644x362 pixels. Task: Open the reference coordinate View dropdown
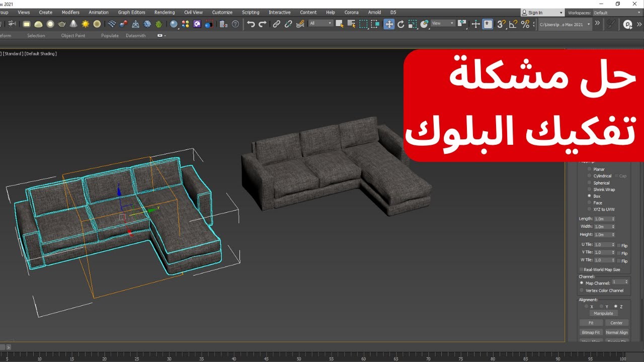click(x=443, y=23)
